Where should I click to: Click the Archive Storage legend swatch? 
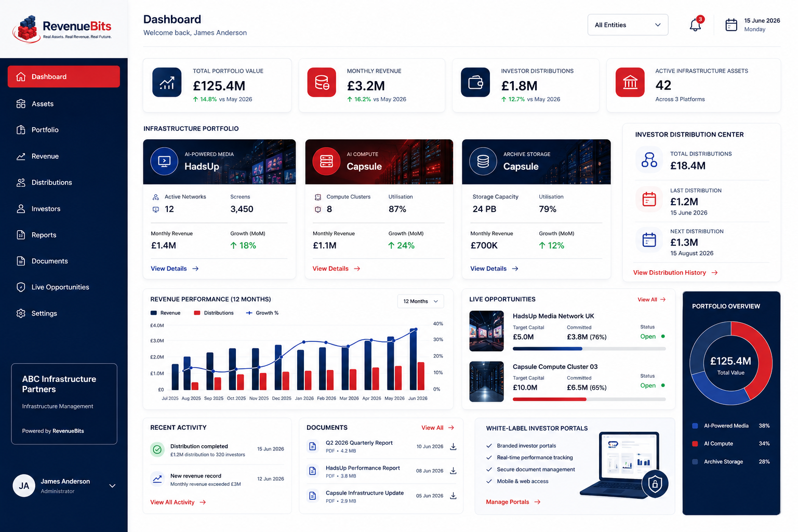pyautogui.click(x=695, y=462)
